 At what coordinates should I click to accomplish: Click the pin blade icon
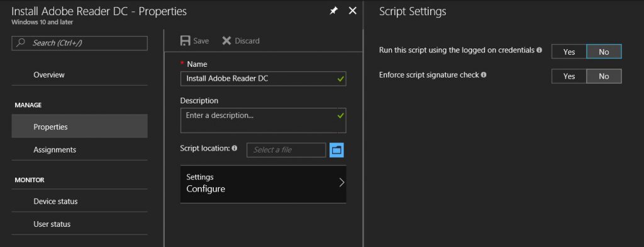334,11
